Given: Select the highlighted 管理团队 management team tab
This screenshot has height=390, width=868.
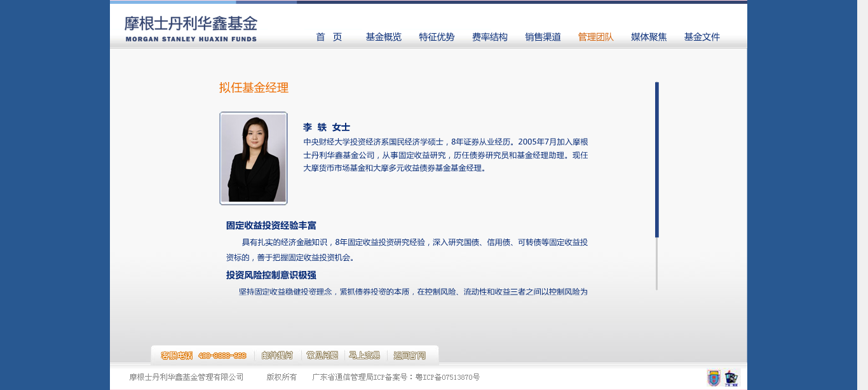Looking at the screenshot, I should (596, 37).
